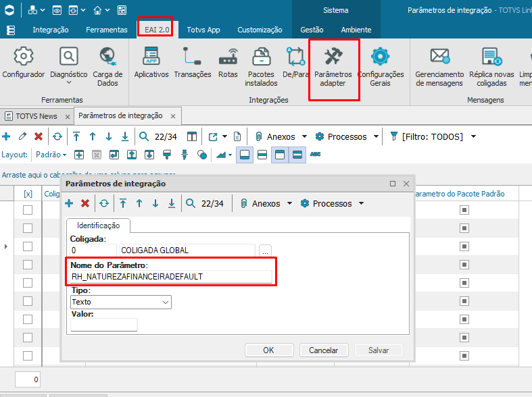Expand main Anexos dropdown arrow

tap(304, 136)
